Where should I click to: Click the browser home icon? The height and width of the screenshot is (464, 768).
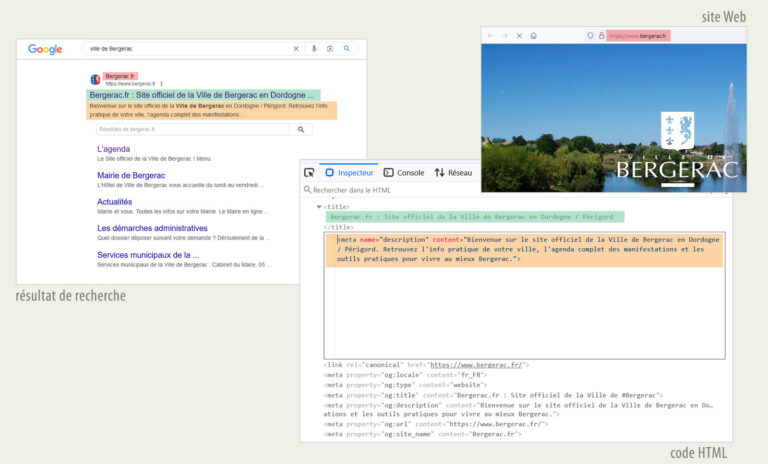(533, 36)
